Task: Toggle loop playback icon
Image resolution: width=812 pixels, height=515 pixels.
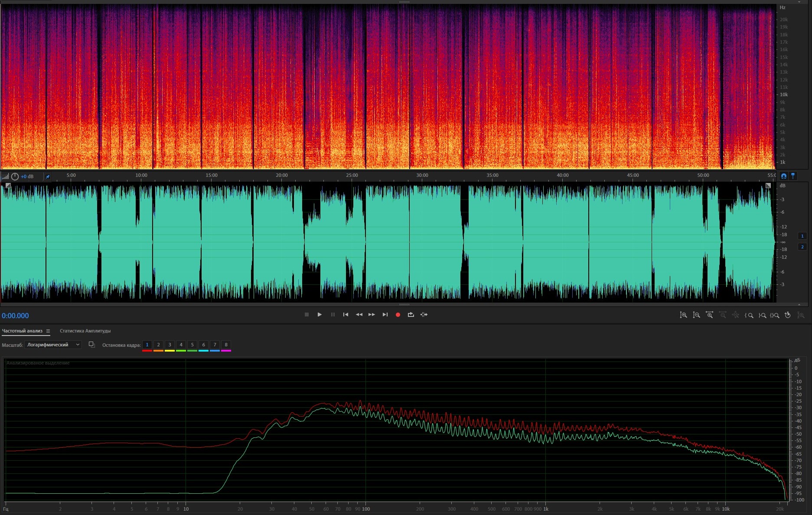Action: tap(411, 315)
